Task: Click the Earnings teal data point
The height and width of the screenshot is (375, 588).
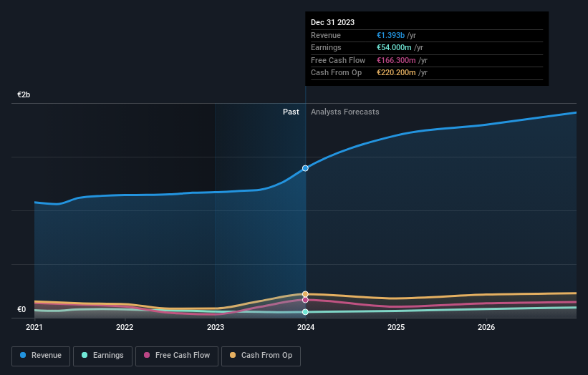Action: point(305,312)
